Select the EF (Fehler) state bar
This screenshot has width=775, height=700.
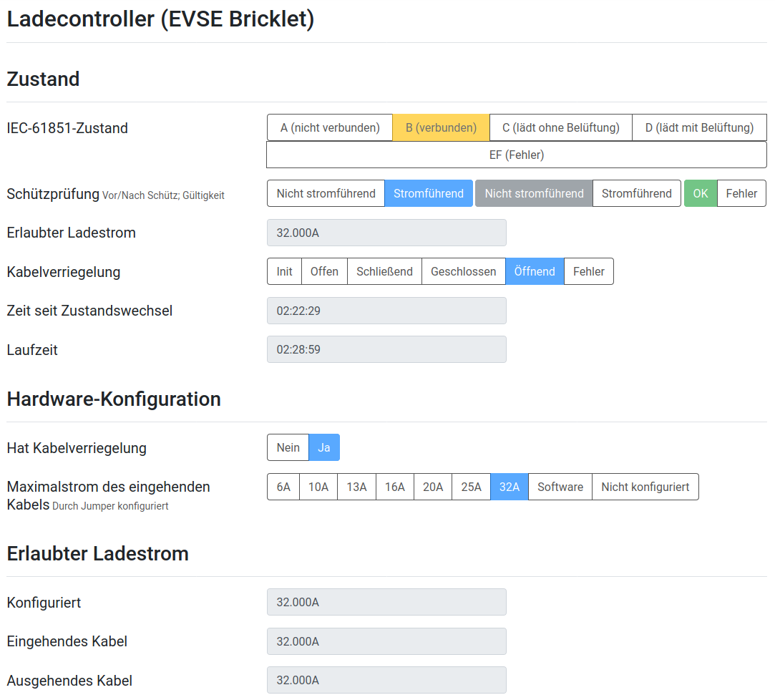517,155
